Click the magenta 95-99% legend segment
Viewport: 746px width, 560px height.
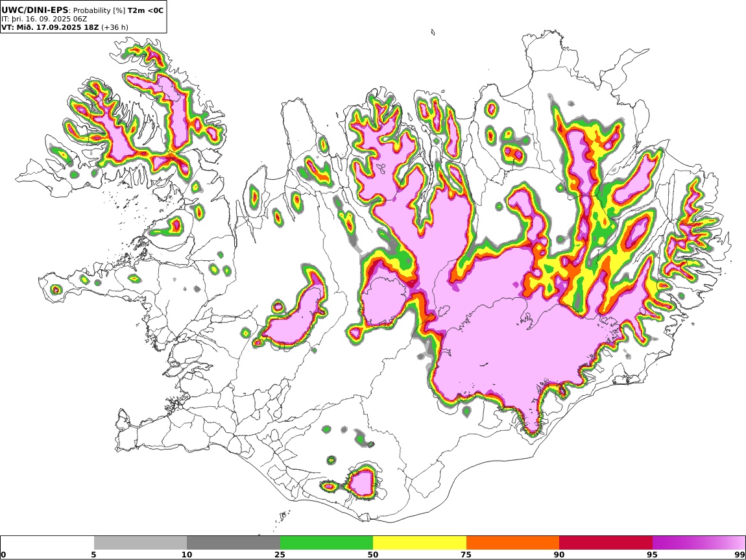699,543
